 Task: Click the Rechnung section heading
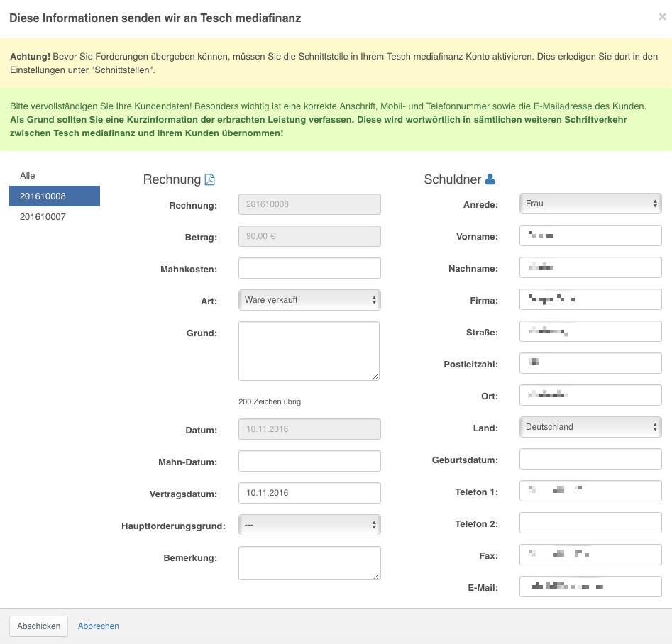172,179
